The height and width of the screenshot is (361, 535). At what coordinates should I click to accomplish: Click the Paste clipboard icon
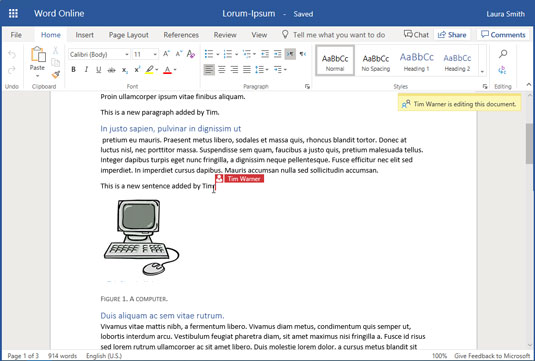pyautogui.click(x=38, y=55)
